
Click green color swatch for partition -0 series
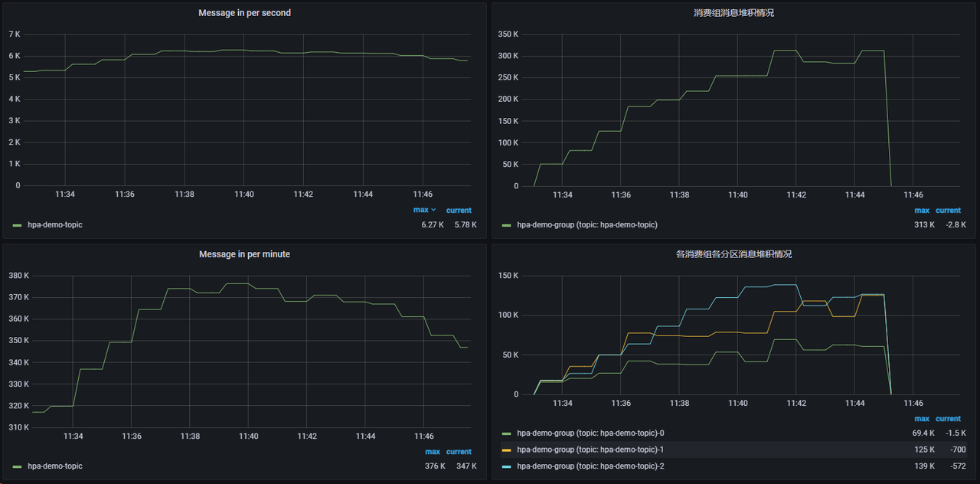click(506, 433)
